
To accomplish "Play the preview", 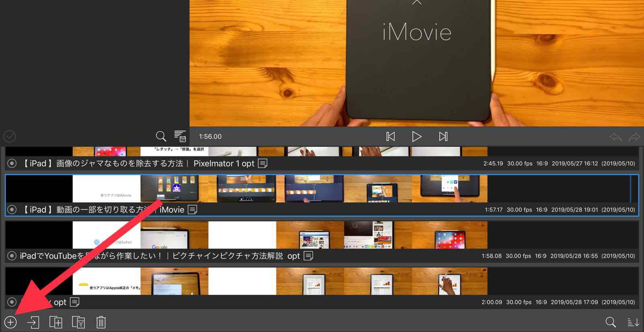I will coord(417,137).
